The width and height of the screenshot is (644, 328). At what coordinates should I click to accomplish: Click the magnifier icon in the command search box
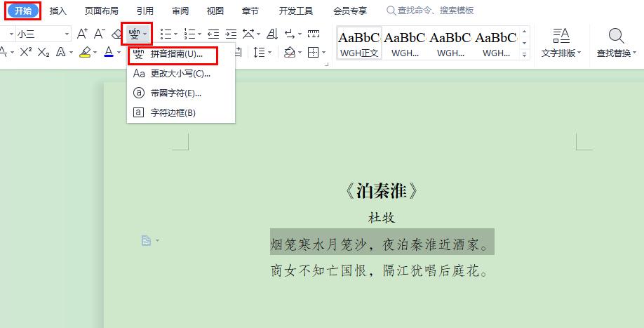(x=391, y=11)
